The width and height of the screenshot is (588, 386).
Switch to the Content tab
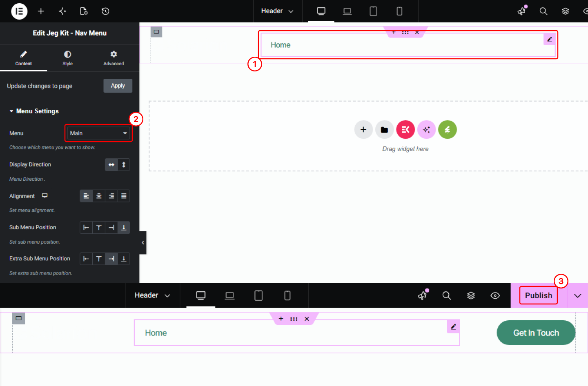click(x=24, y=58)
